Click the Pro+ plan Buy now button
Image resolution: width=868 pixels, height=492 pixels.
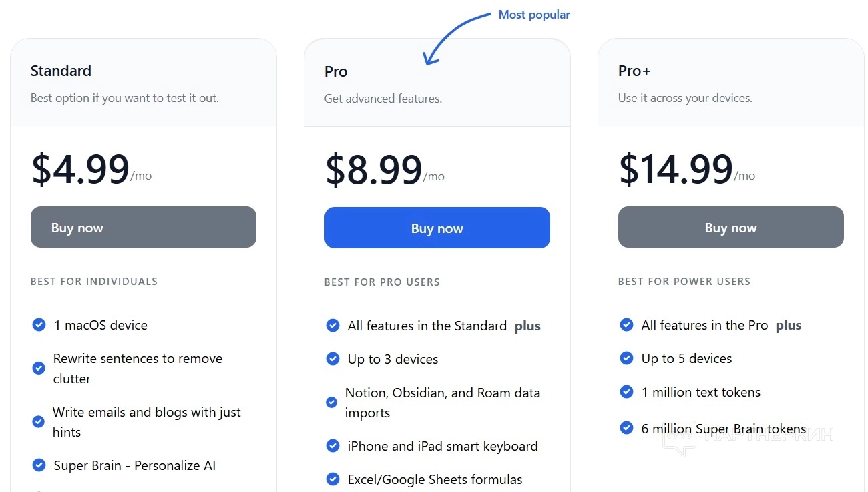click(x=730, y=228)
